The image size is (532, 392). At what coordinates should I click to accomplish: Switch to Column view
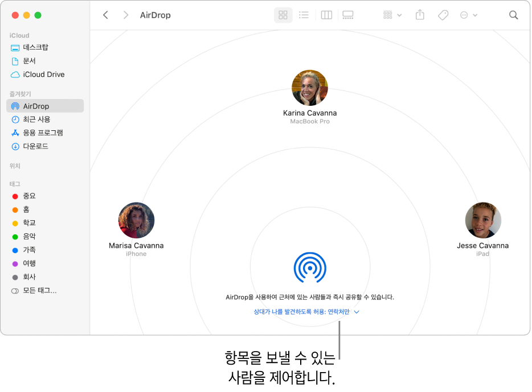point(326,15)
